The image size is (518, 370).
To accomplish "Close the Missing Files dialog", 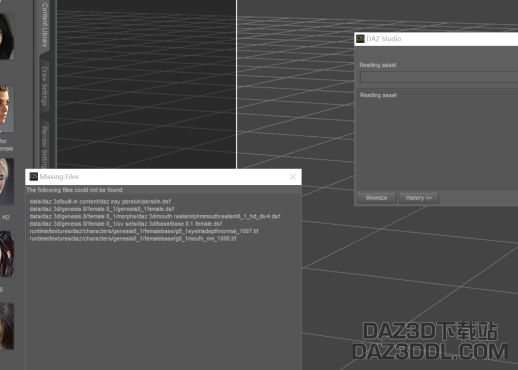I will (293, 177).
